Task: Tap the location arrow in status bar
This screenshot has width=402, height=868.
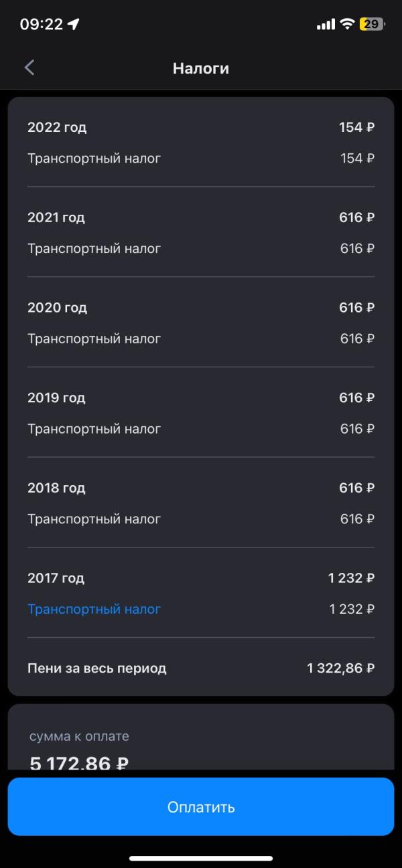Action: (74, 25)
